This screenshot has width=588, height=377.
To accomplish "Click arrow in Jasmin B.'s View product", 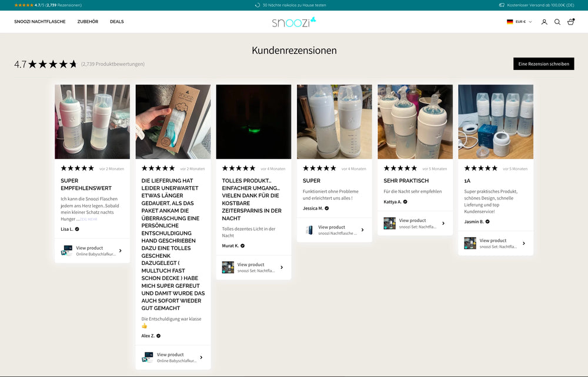I will click(x=524, y=243).
